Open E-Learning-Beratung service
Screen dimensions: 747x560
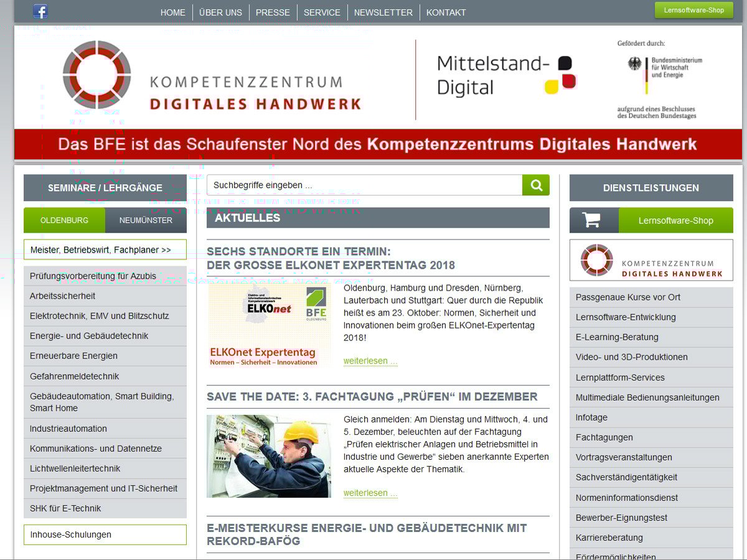click(651, 337)
